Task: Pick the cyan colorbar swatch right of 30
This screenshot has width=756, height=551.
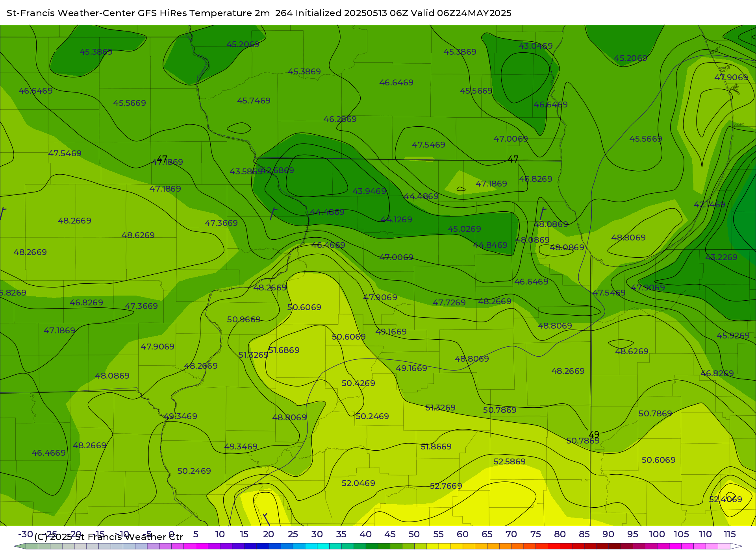Action: (323, 546)
